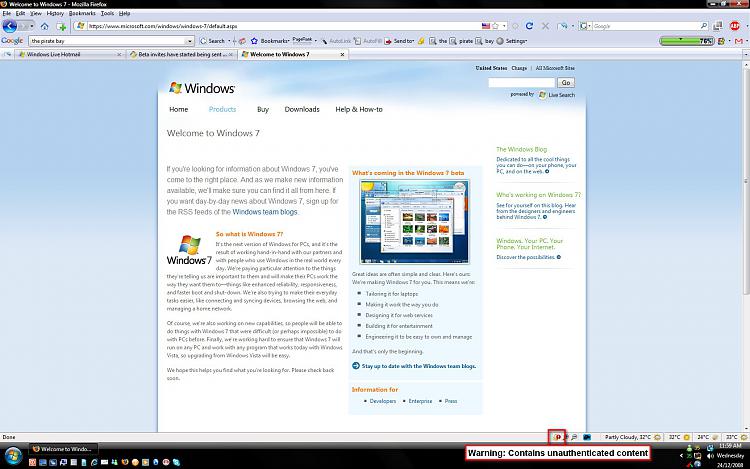Click the highlighter icon on Google toolbar

point(421,41)
